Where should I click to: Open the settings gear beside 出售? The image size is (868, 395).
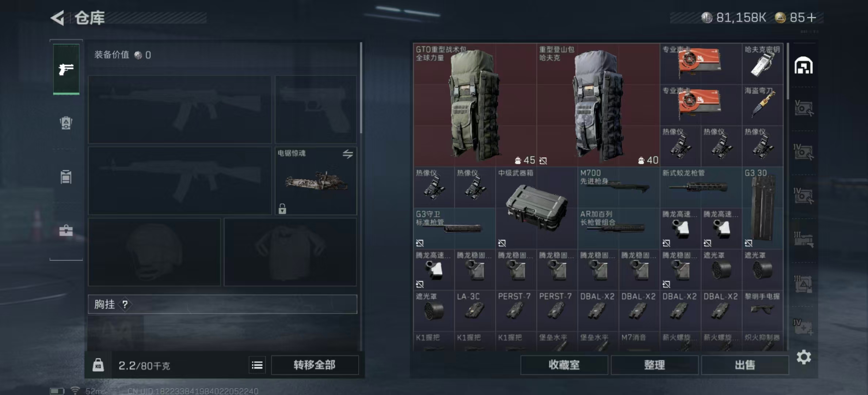(x=804, y=357)
